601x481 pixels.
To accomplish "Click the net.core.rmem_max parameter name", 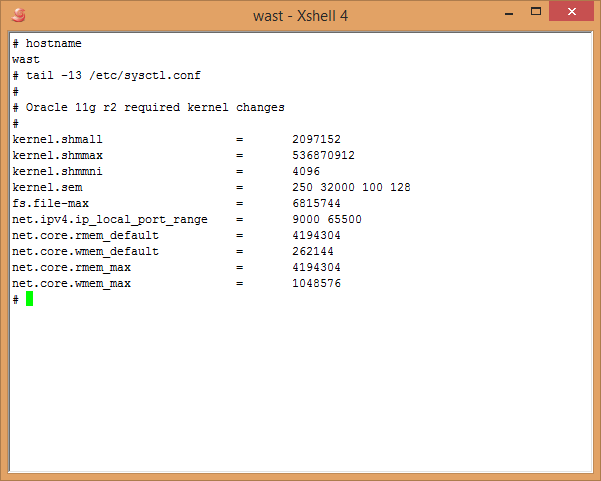I will (71, 267).
